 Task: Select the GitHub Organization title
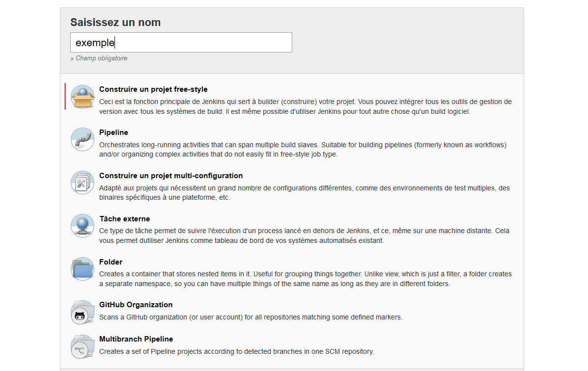pyautogui.click(x=136, y=305)
